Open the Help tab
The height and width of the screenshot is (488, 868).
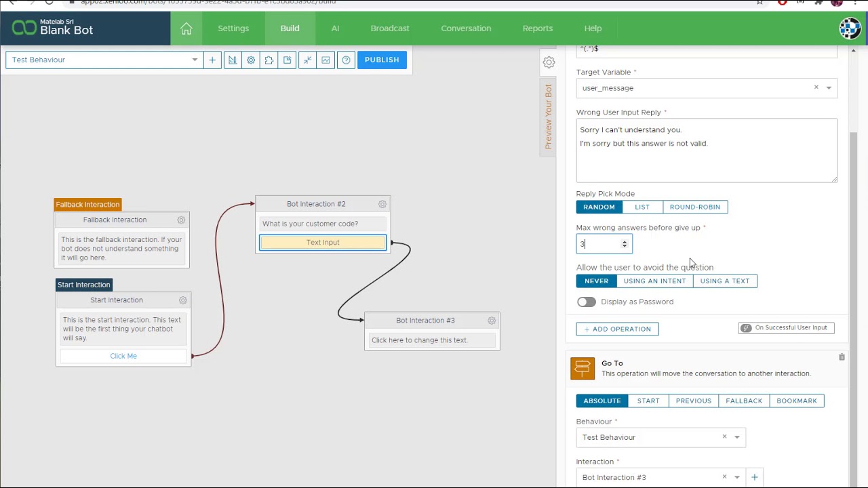593,28
